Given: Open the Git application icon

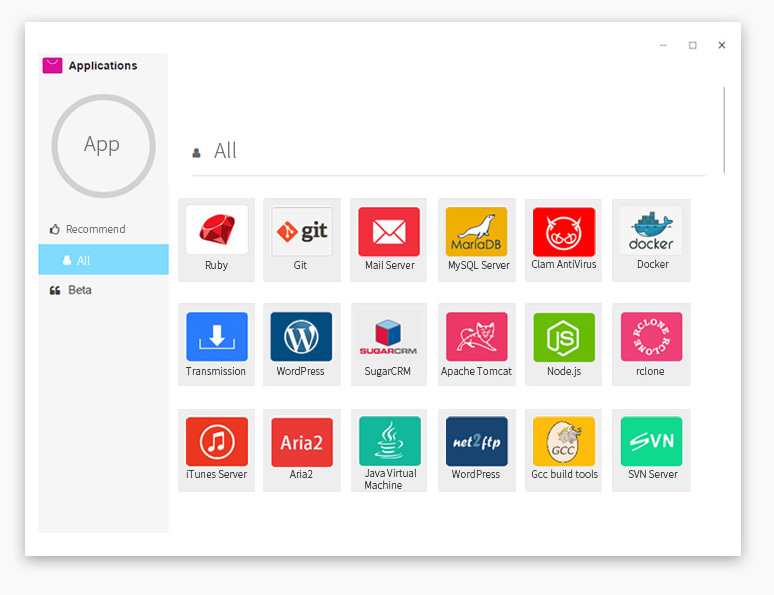Looking at the screenshot, I should click(302, 231).
